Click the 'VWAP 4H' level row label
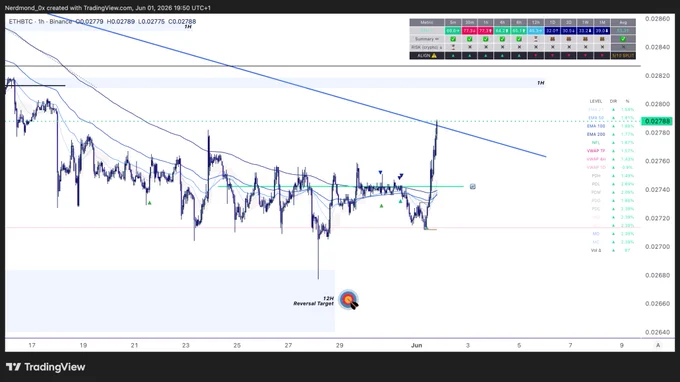The height and width of the screenshot is (382, 680). pos(596,159)
